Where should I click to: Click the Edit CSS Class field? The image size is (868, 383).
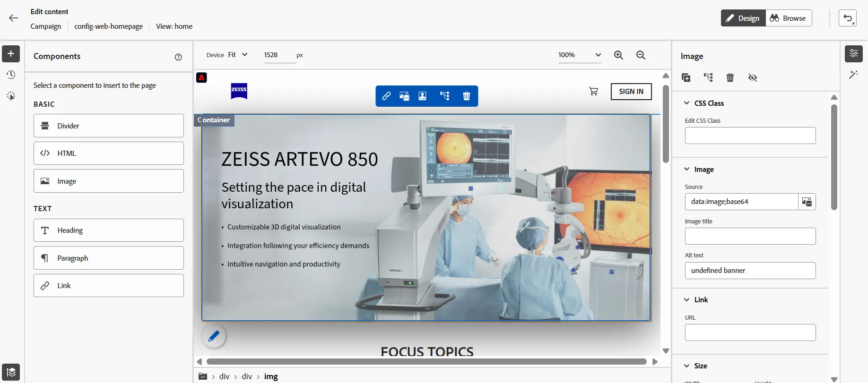(x=750, y=136)
